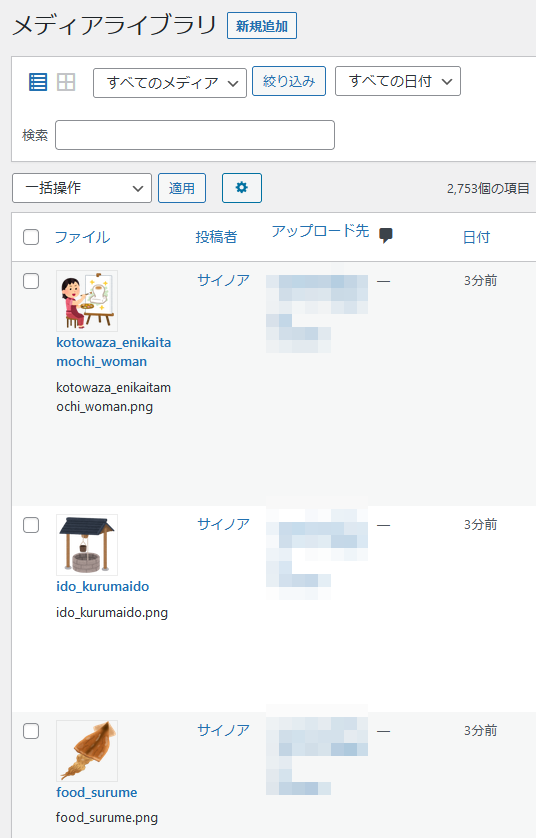
Task: Sort by 日付 column header
Action: (x=476, y=237)
